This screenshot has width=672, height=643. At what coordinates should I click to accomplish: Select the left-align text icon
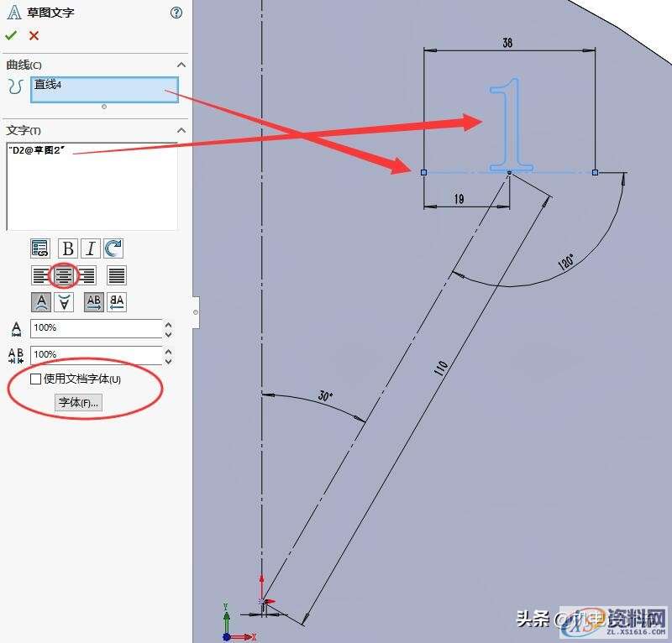(x=39, y=275)
